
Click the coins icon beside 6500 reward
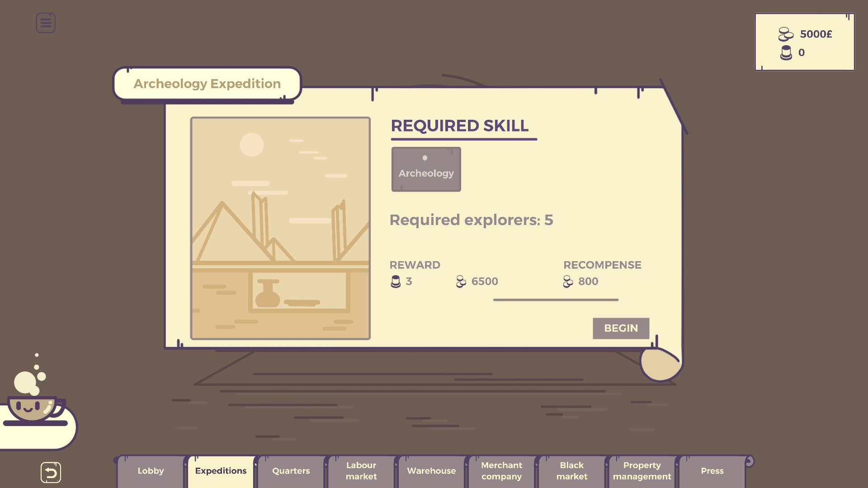[x=461, y=281]
